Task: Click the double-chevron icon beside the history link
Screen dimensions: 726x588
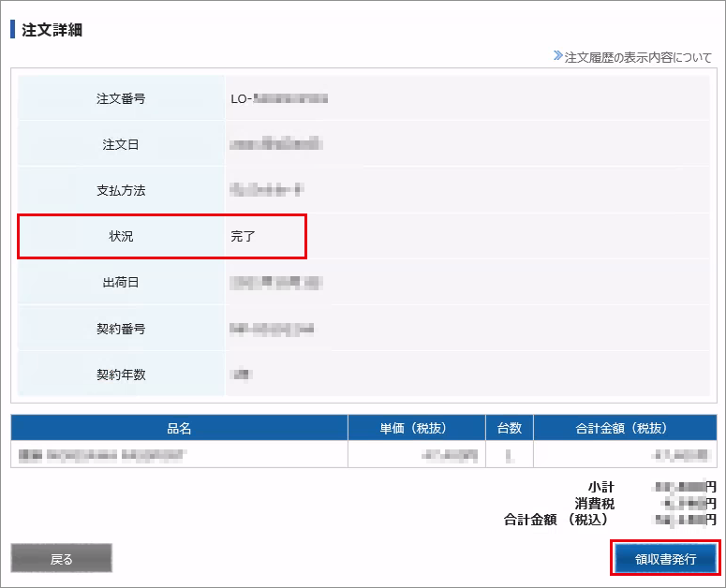Action: pyautogui.click(x=558, y=57)
